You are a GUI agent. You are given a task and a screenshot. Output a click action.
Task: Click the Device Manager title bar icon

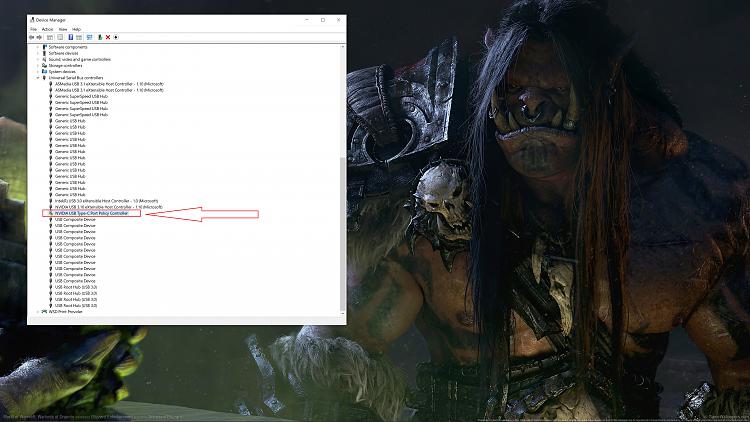[32, 20]
